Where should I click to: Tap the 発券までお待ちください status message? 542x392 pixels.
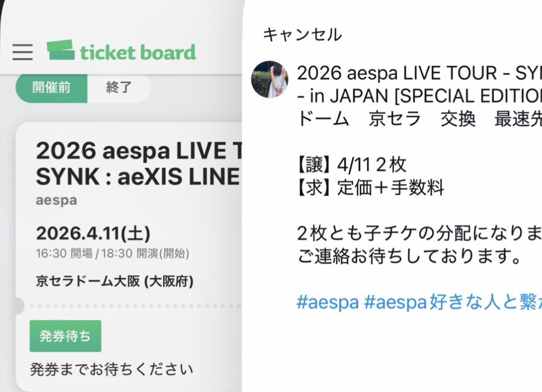(x=111, y=369)
